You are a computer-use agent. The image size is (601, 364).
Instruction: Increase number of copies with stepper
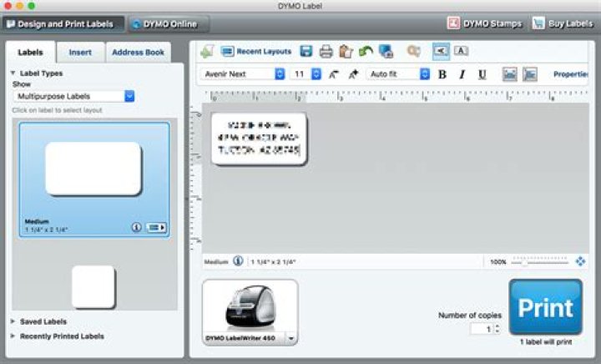click(497, 326)
